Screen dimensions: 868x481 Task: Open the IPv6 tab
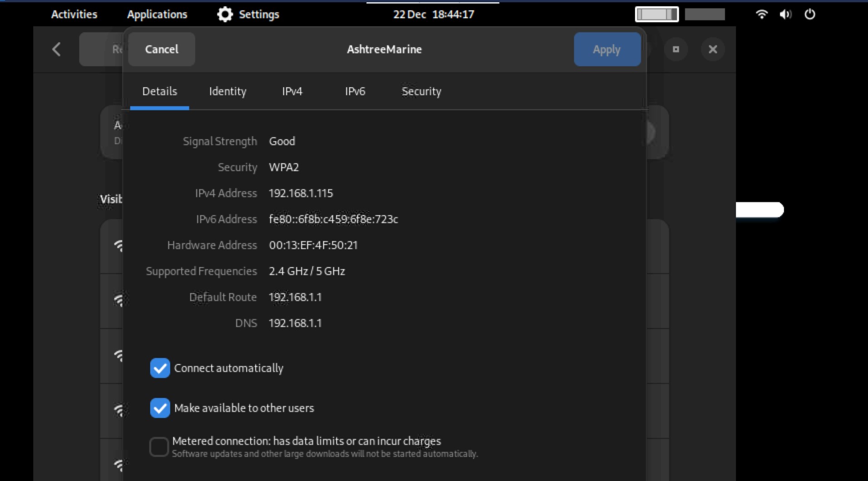tap(355, 92)
